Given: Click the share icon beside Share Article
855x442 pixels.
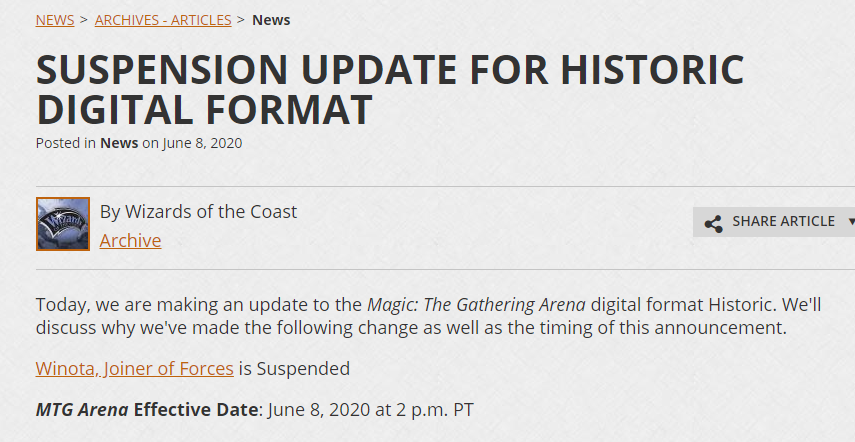Looking at the screenshot, I should pyautogui.click(x=713, y=223).
